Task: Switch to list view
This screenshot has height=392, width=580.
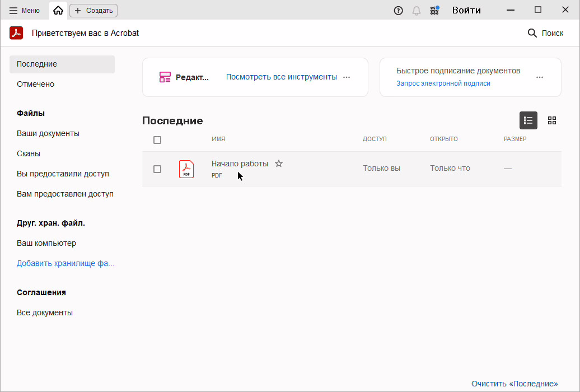Action: 528,120
